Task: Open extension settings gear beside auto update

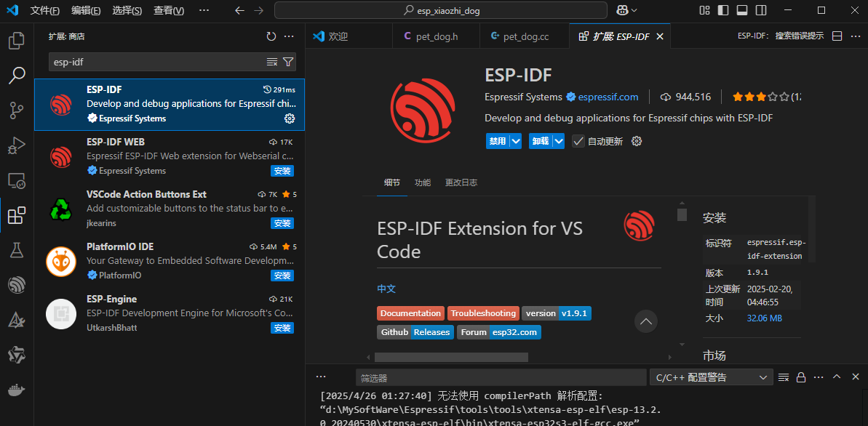Action: coord(637,141)
